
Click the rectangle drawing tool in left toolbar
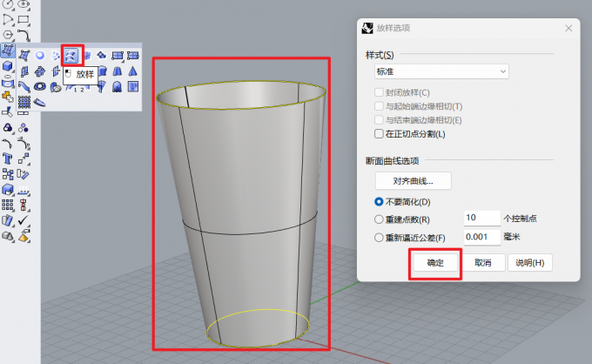(24, 19)
